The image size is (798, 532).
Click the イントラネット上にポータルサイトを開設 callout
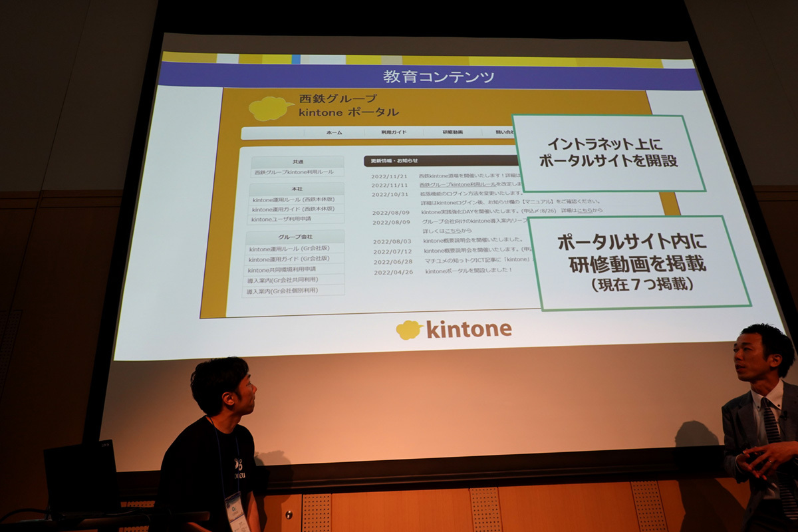pos(608,153)
